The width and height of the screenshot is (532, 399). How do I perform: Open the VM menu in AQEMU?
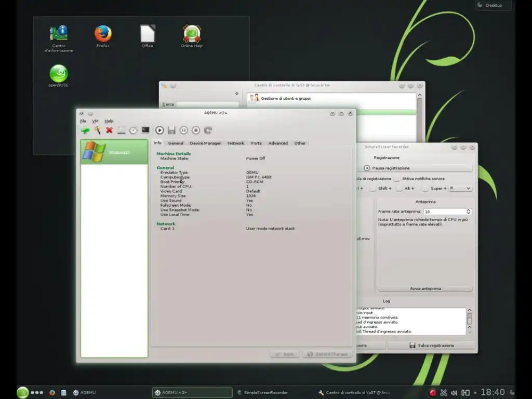(x=95, y=121)
